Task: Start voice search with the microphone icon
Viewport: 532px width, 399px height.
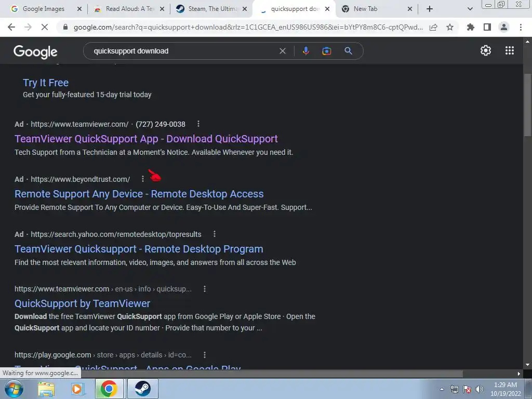Action: [305, 51]
